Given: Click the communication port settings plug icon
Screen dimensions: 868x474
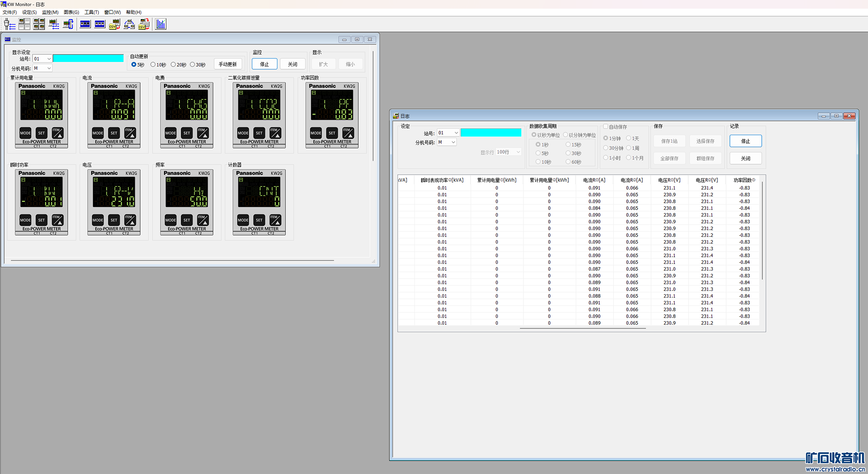Looking at the screenshot, I should (x=9, y=24).
